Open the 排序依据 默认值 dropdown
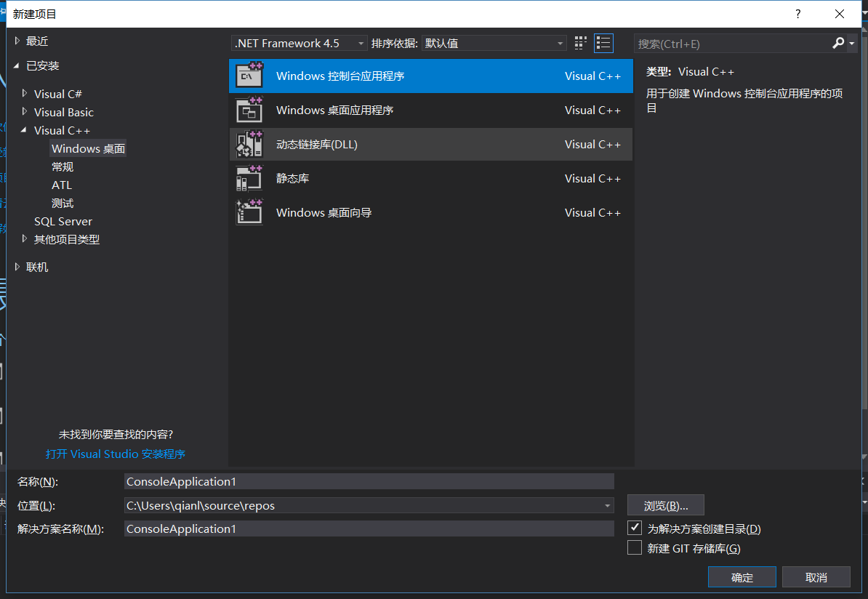This screenshot has width=868, height=599. tap(494, 43)
